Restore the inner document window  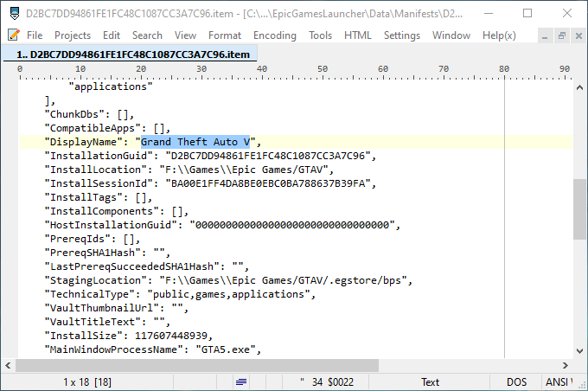tap(562, 36)
